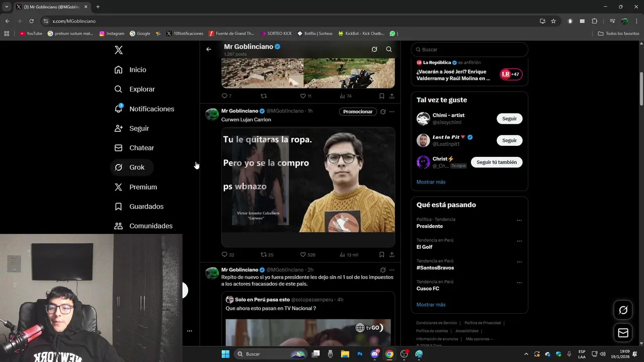Screen dimensions: 644x362
Task: Click Promocionar button on the post
Action: (x=358, y=112)
